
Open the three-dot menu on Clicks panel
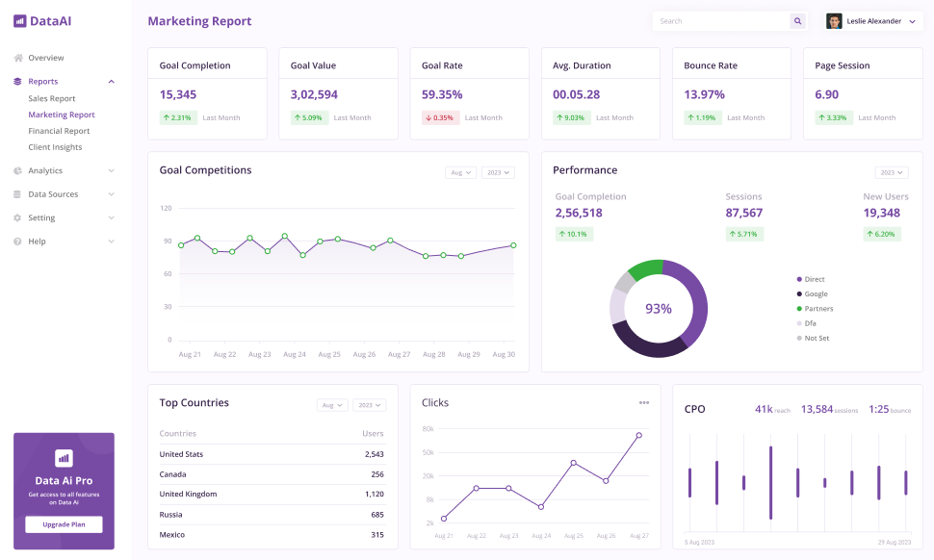(x=644, y=402)
